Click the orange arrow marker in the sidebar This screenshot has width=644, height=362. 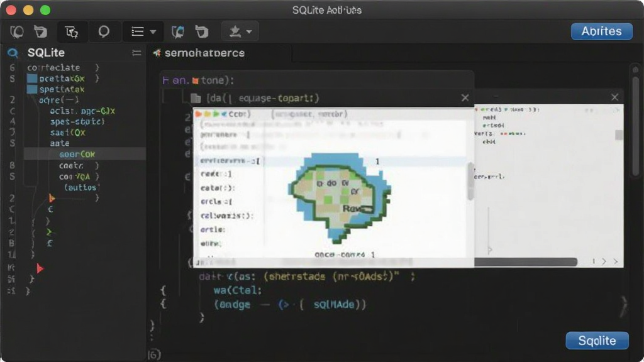[x=52, y=198]
